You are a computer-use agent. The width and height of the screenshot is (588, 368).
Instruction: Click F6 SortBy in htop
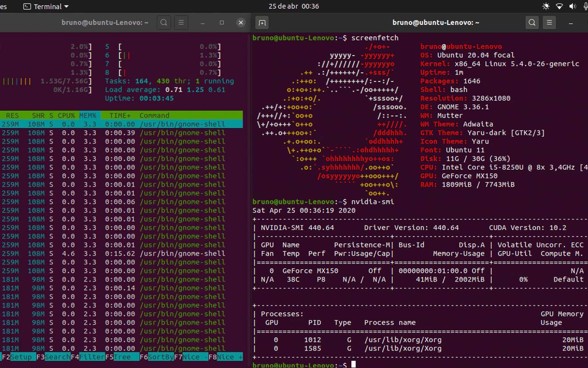click(157, 357)
